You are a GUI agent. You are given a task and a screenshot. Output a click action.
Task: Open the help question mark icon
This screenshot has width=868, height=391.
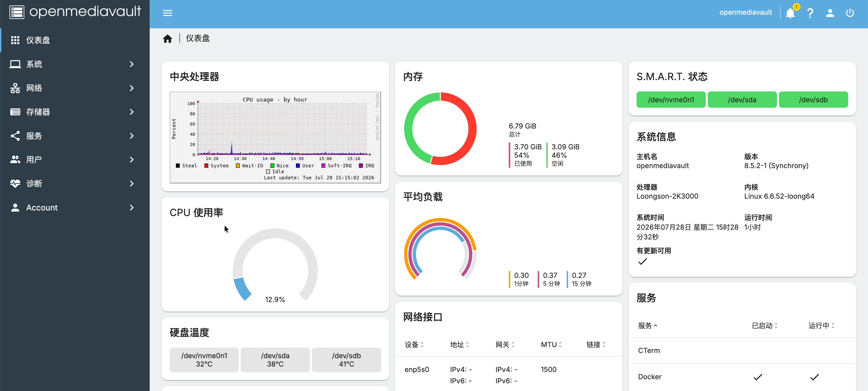810,13
